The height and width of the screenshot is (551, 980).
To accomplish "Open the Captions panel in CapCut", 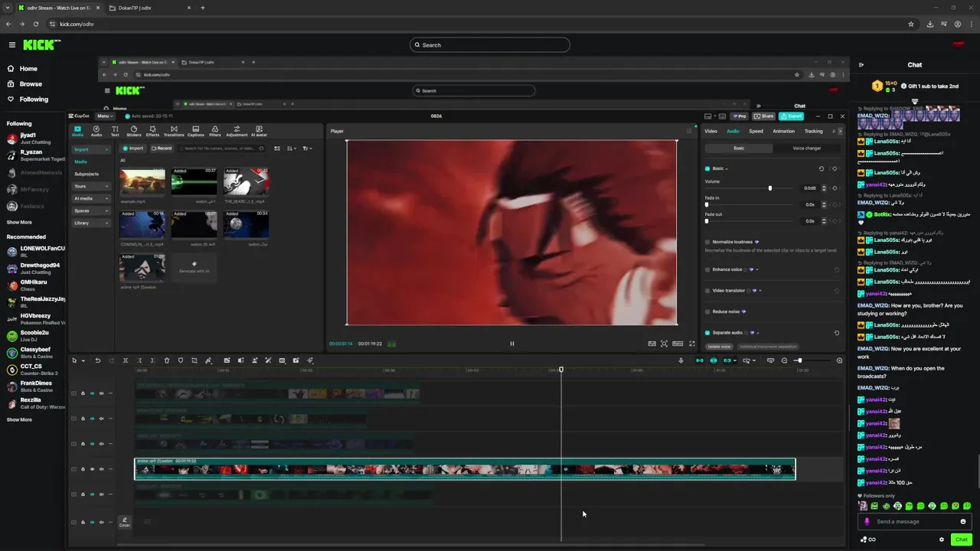I will click(196, 131).
